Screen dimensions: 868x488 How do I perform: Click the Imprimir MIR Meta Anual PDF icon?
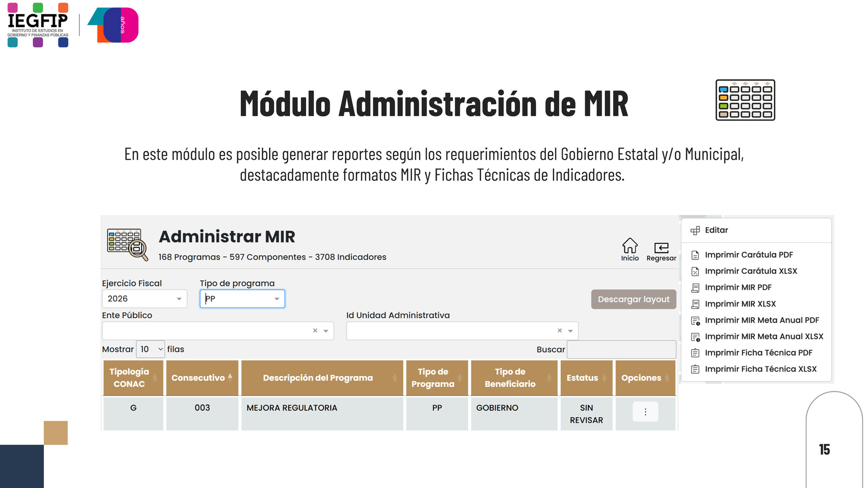695,320
